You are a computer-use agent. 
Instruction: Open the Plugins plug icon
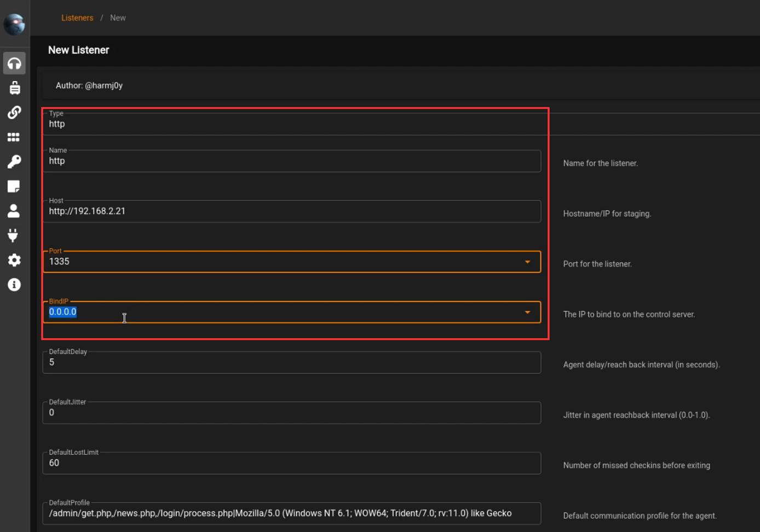pyautogui.click(x=14, y=235)
